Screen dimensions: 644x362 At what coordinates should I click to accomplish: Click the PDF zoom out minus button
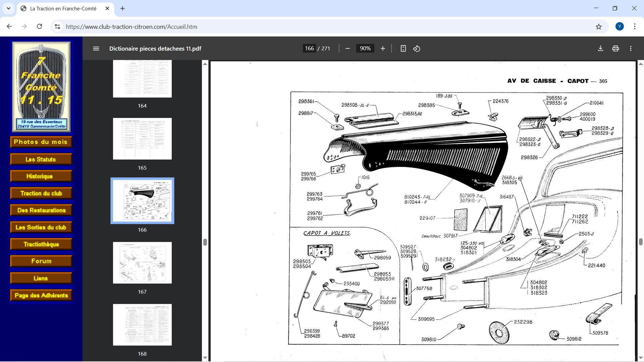(347, 49)
